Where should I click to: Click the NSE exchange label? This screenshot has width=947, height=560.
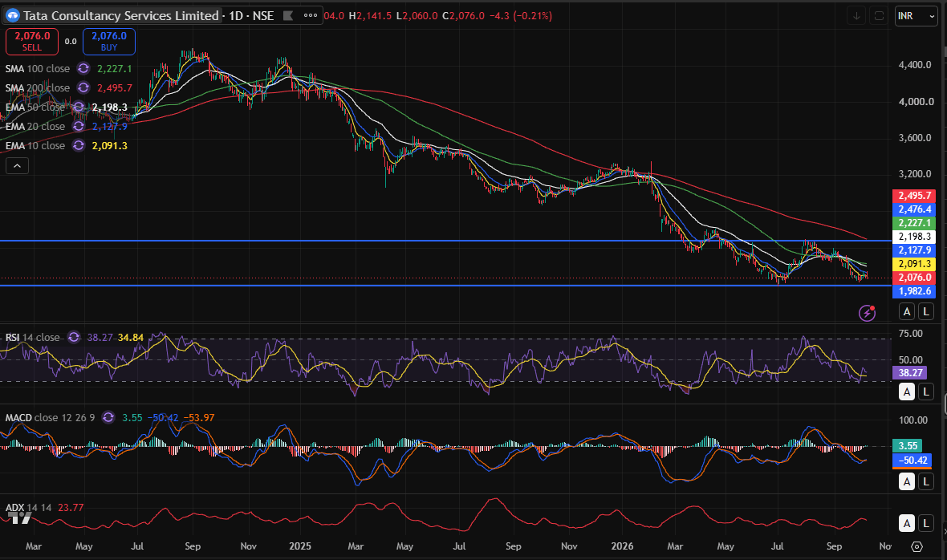point(263,16)
